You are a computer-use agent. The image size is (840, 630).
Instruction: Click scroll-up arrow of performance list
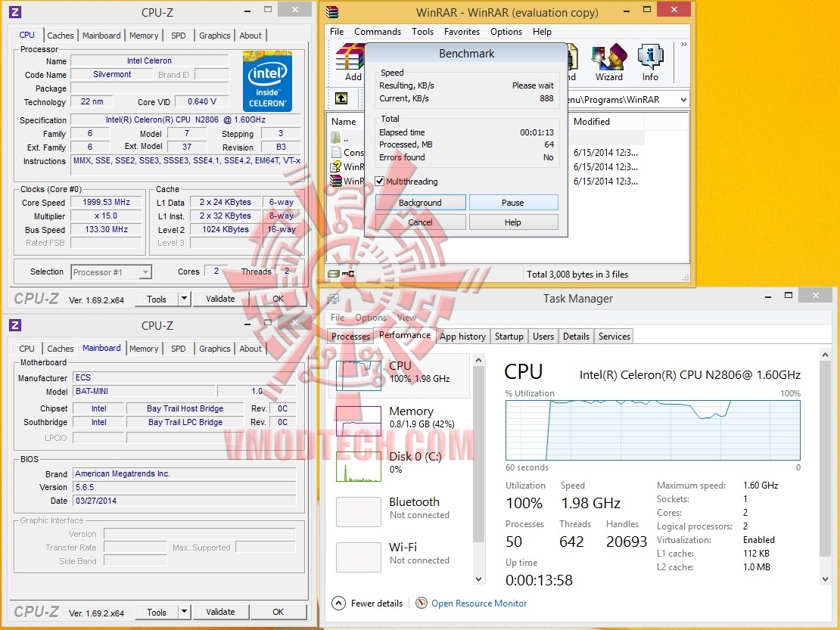point(478,360)
